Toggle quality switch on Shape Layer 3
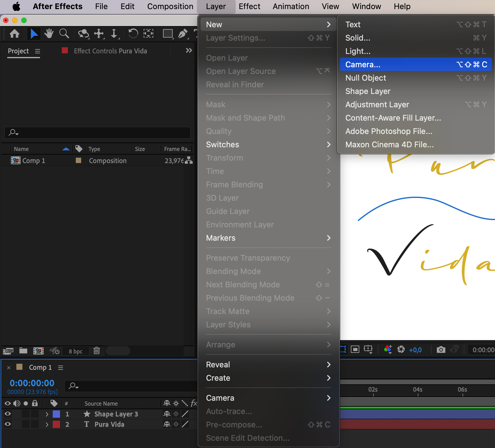The width and height of the screenshot is (495, 448). (185, 414)
